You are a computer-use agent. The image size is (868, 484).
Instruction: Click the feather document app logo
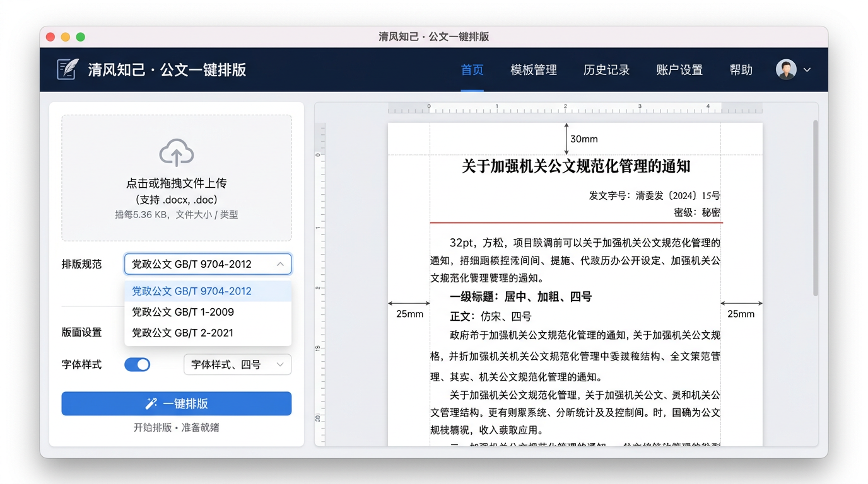[x=67, y=69]
